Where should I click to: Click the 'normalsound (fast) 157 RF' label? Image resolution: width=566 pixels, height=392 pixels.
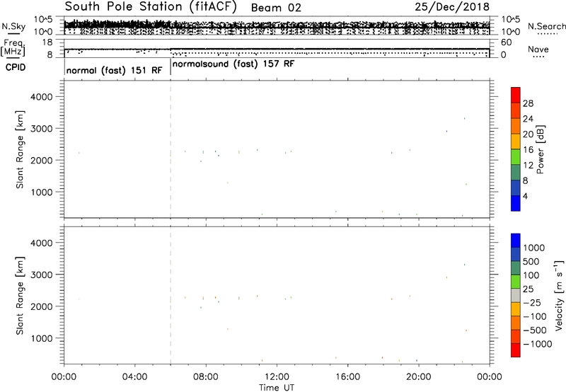pyautogui.click(x=233, y=64)
